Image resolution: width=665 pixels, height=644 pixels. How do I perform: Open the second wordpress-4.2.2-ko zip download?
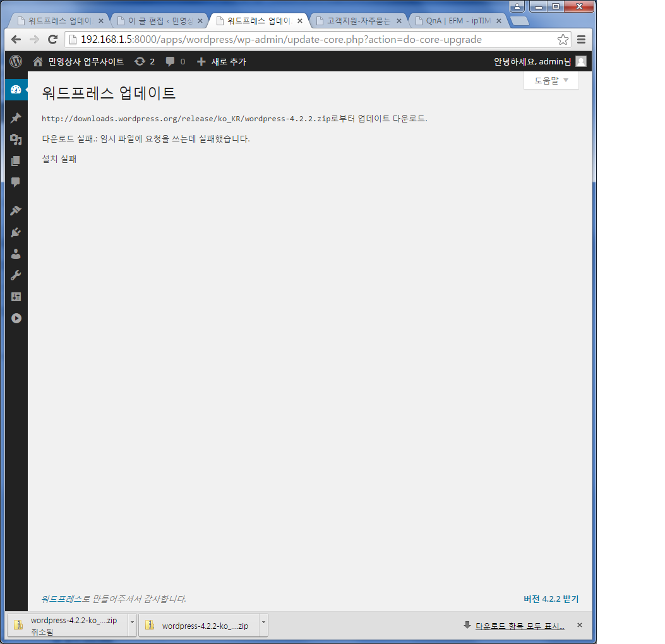(200, 625)
